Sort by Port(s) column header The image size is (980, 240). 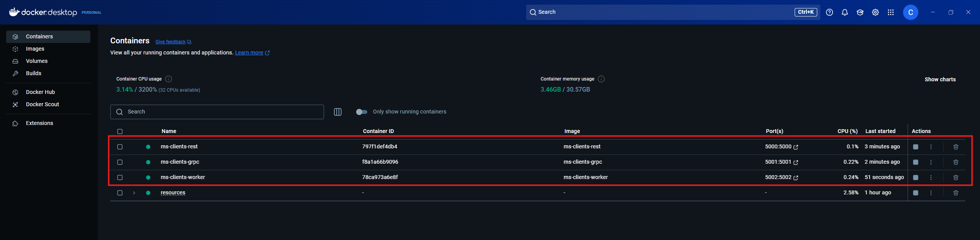pos(774,131)
